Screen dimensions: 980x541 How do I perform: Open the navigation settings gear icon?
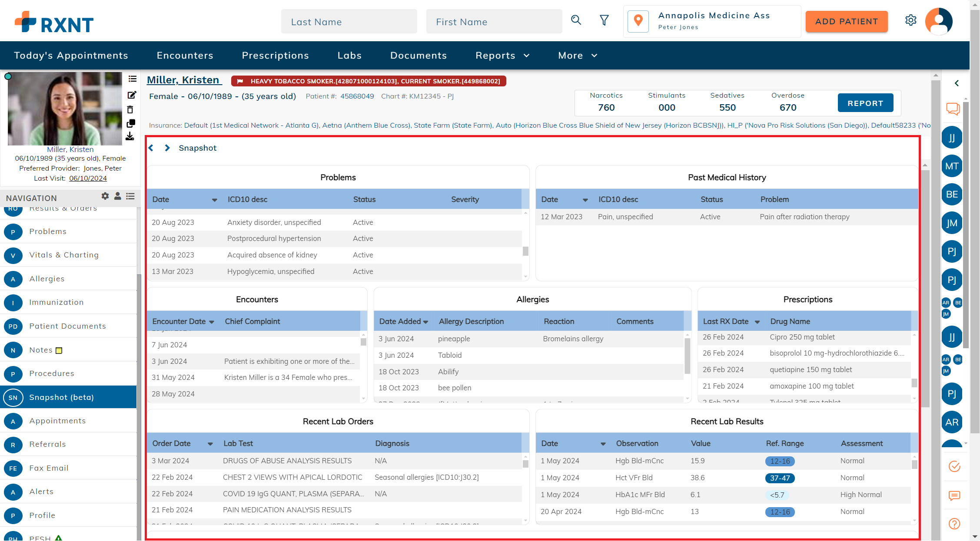click(105, 196)
